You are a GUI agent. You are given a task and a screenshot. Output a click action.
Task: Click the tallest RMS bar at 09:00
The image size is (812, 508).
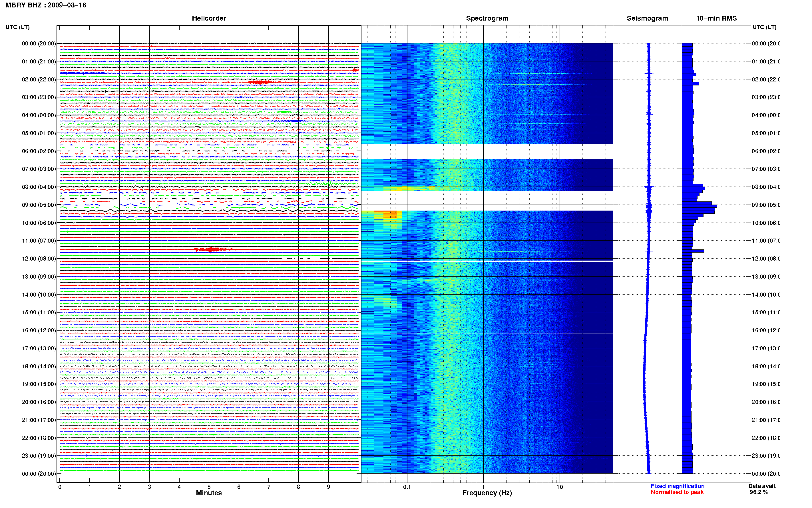(699, 206)
